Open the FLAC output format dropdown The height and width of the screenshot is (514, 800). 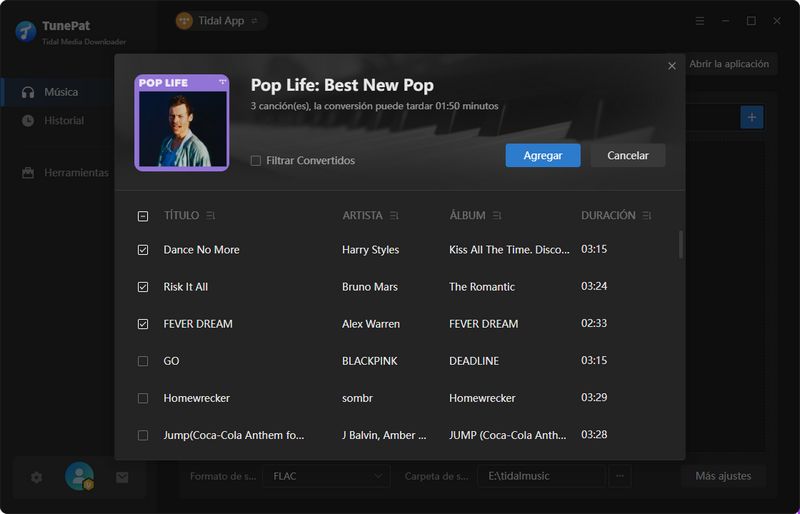click(x=326, y=476)
